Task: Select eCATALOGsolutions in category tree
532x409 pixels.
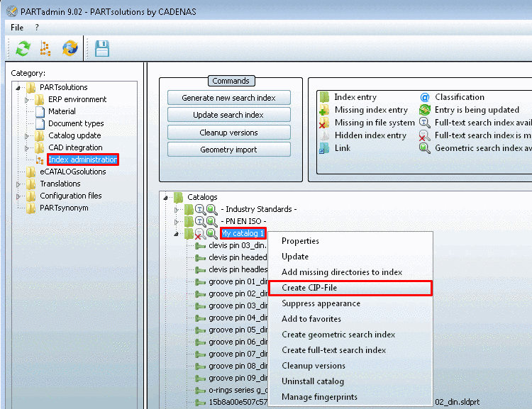Action: pyautogui.click(x=73, y=172)
